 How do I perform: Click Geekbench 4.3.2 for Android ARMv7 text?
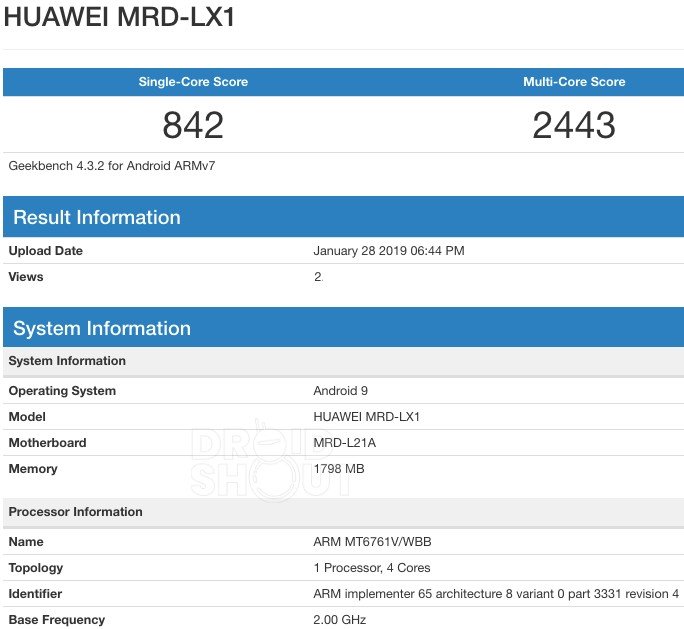point(112,166)
